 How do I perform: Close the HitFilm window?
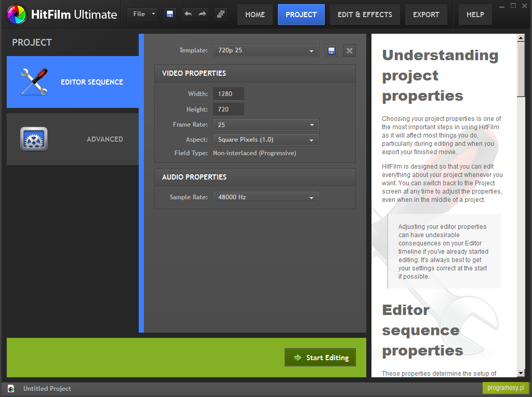click(x=525, y=6)
